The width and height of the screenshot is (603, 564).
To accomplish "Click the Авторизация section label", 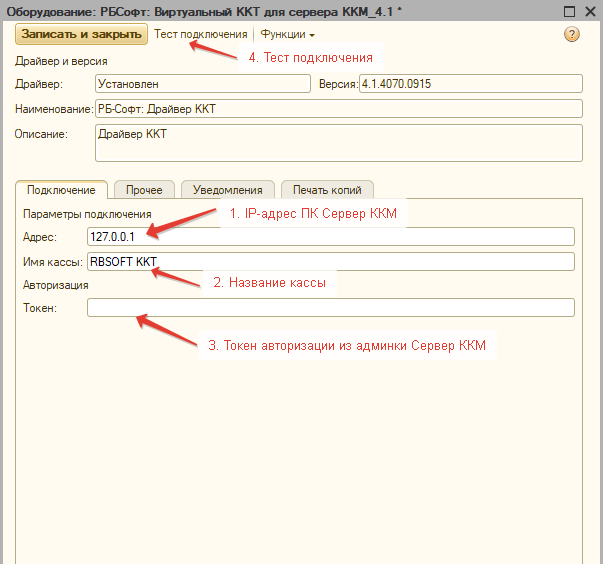I will 56,285.
